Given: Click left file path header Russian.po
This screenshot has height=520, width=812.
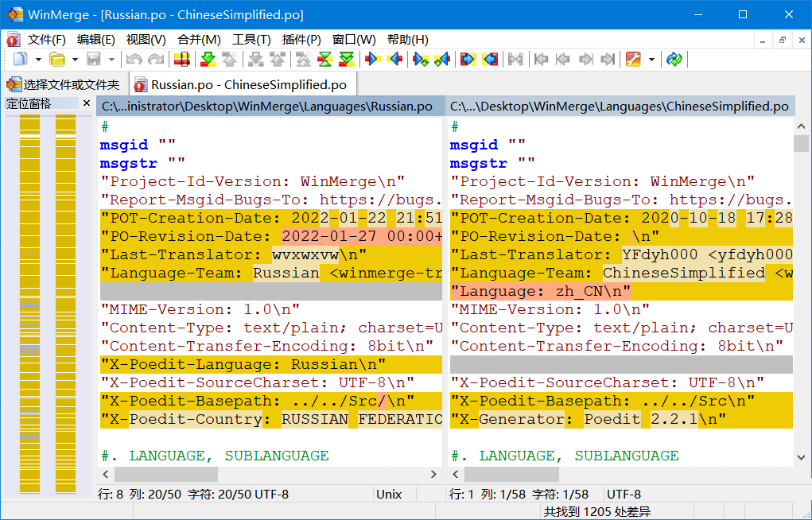Looking at the screenshot, I should click(x=270, y=107).
